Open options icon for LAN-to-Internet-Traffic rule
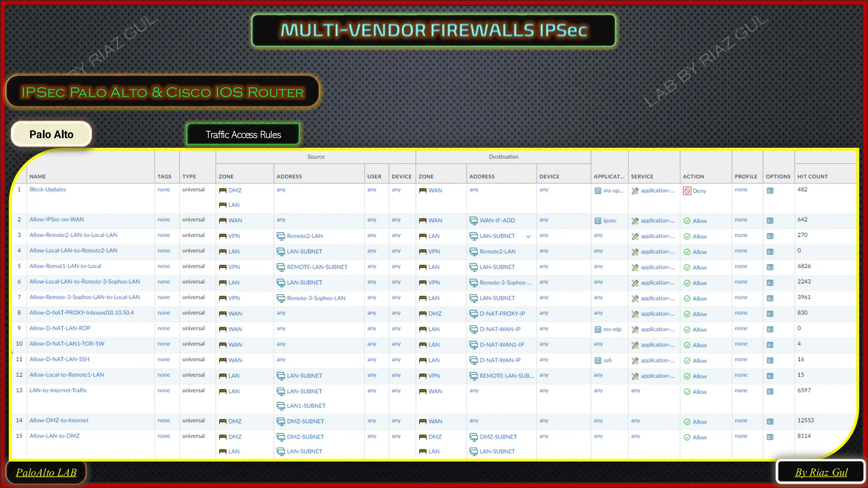The height and width of the screenshot is (488, 868). (770, 392)
